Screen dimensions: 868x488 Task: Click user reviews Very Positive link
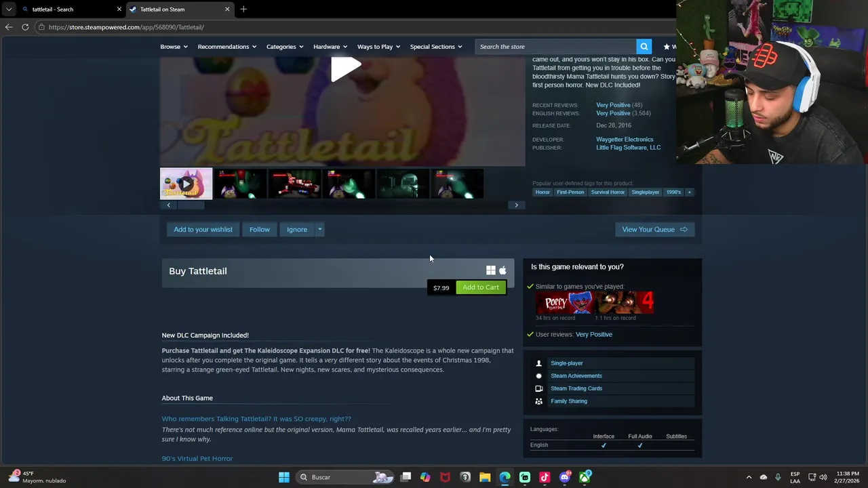tap(593, 334)
